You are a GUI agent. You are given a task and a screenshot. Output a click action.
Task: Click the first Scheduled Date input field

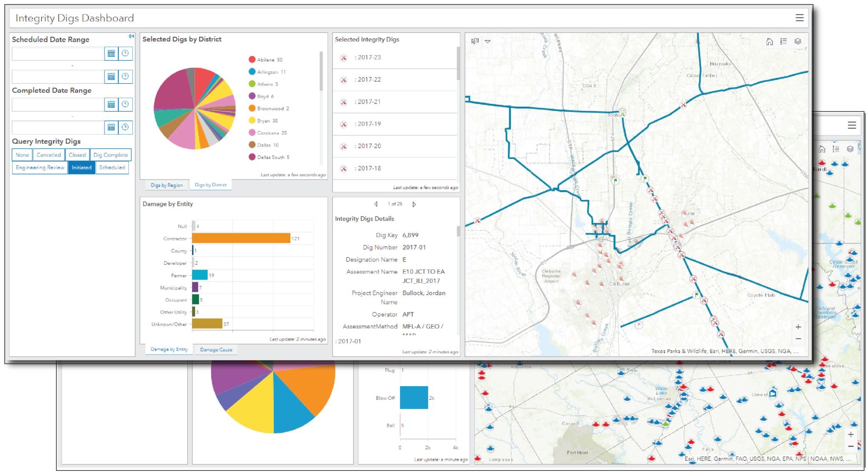58,54
